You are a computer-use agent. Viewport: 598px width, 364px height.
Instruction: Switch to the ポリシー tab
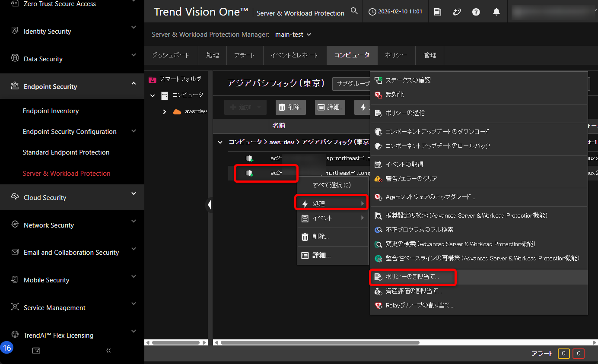point(396,55)
